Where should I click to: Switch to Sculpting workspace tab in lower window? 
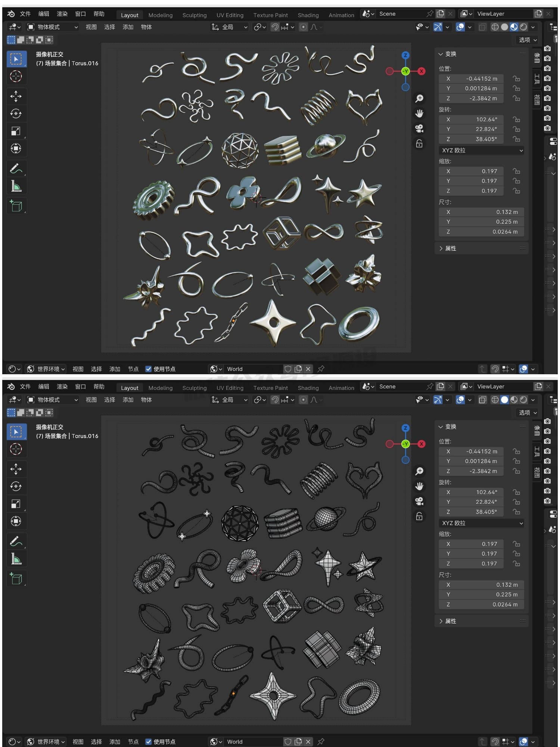(x=194, y=388)
